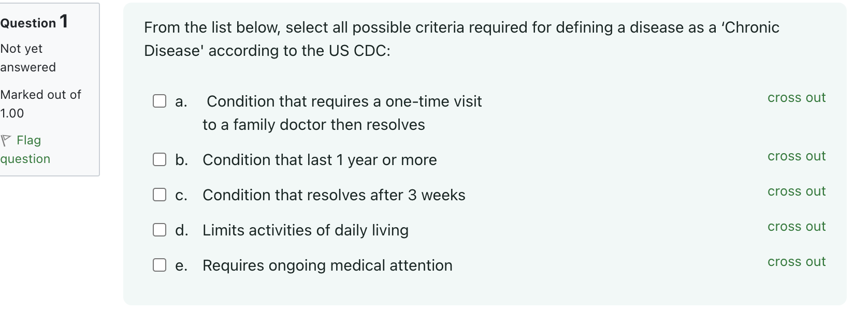Cross out option a

tap(796, 98)
